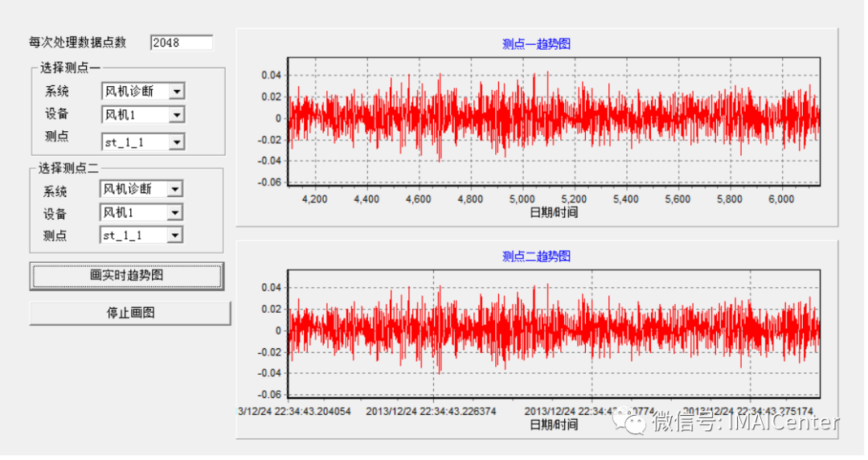Open the 系统 dropdown under 选择测点一
The image size is (868, 460).
[x=177, y=92]
